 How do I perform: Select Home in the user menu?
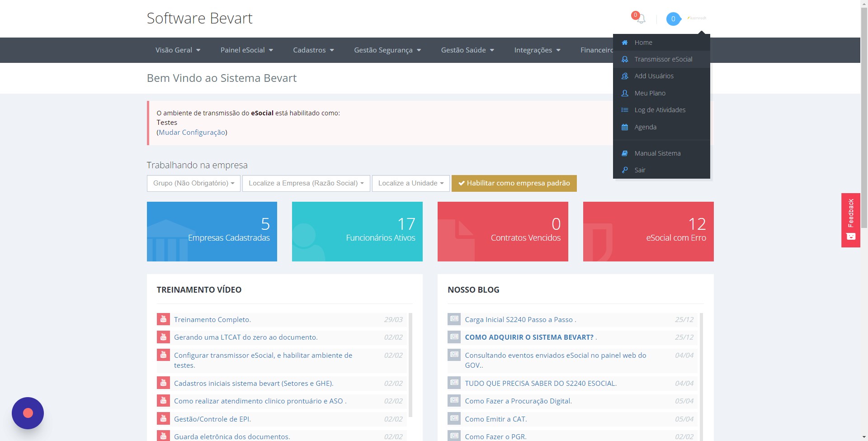tap(661, 43)
